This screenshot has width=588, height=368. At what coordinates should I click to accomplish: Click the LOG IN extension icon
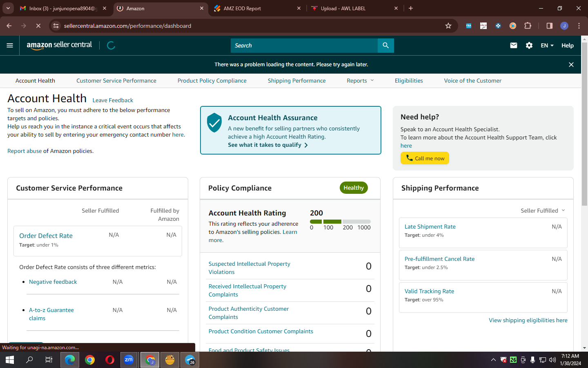point(483,26)
